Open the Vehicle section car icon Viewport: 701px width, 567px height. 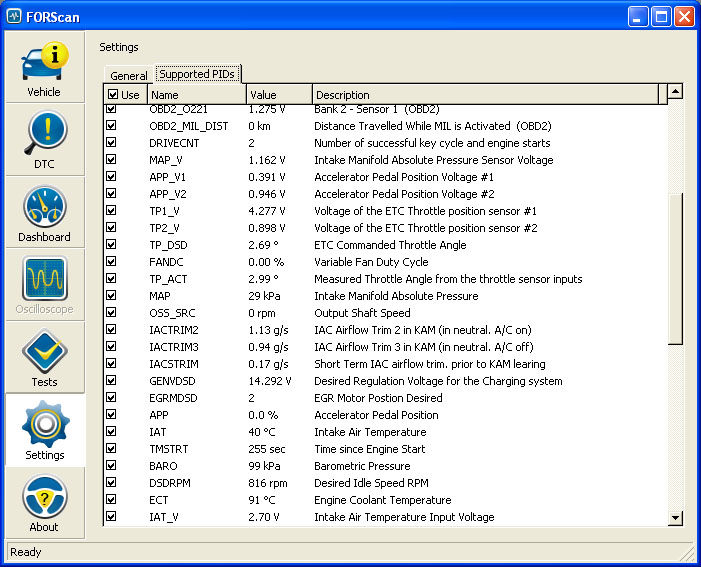point(44,61)
